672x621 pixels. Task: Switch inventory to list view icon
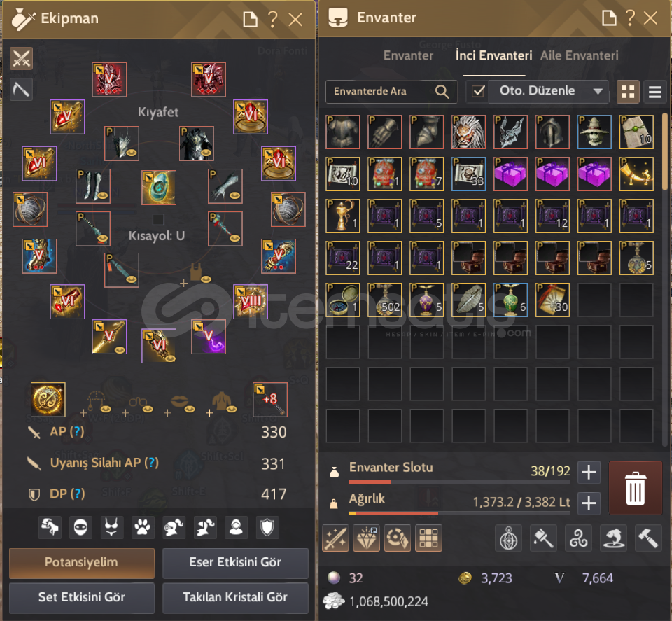655,92
